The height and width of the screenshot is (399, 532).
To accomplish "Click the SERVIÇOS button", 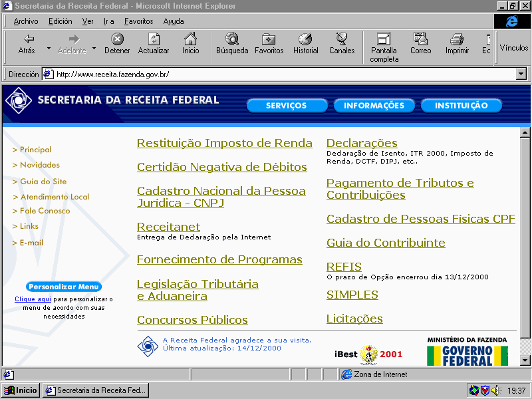I will (287, 106).
